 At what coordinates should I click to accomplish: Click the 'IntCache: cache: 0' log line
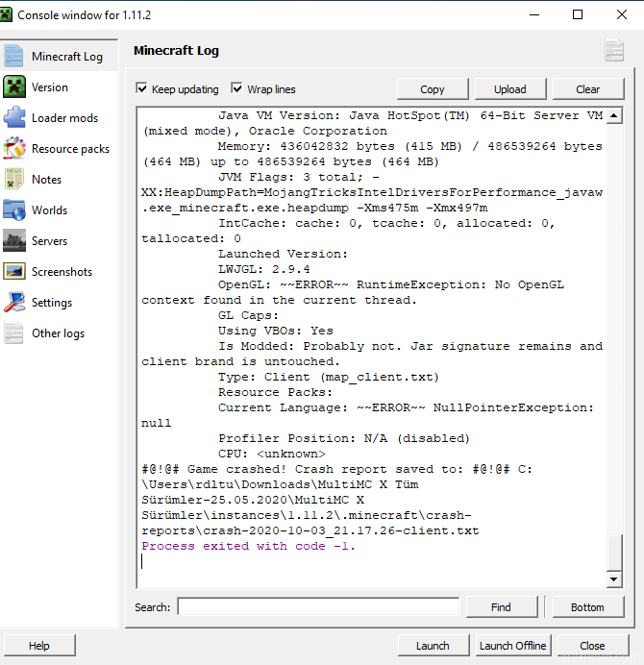click(386, 223)
